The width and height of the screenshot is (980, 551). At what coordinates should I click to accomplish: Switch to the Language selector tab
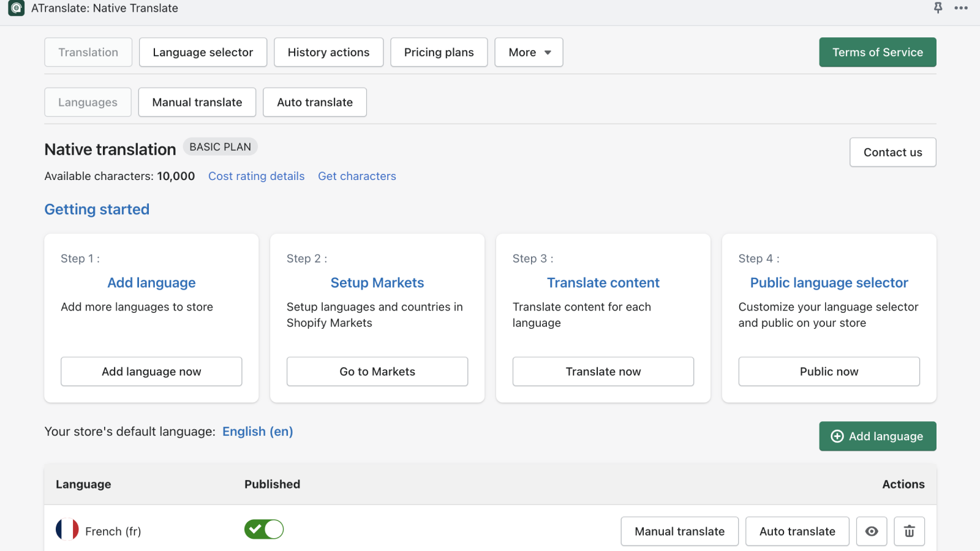coord(203,52)
